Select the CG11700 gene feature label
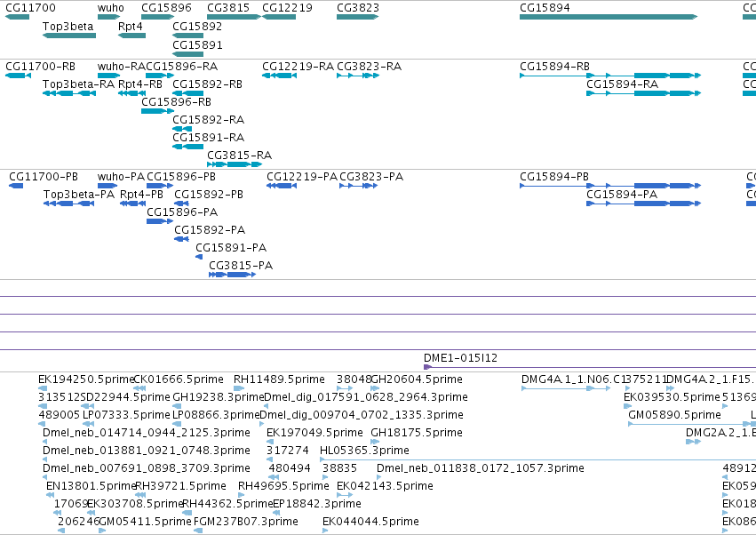This screenshot has width=756, height=535. pos(30,8)
